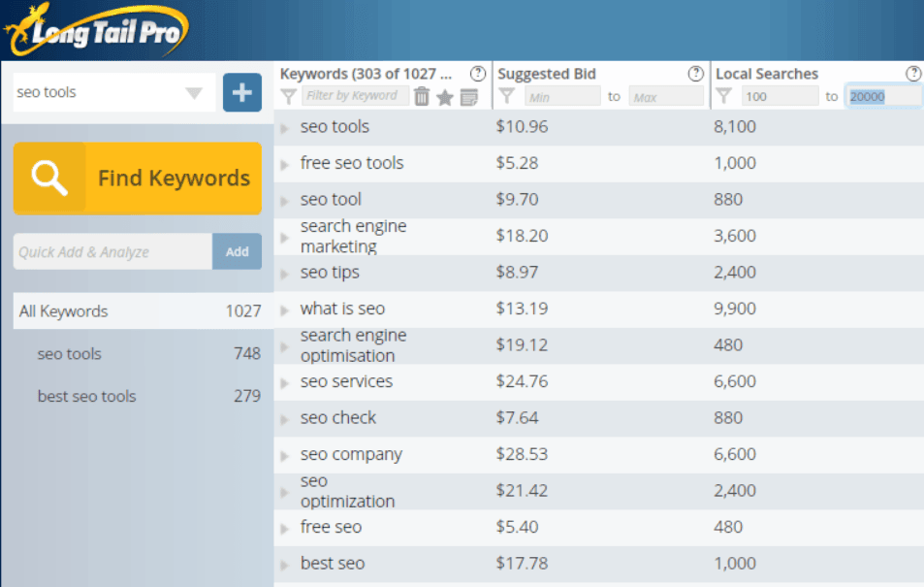Screen dimensions: 924x587
Task: Expand the search engine optimisation row
Action: click(285, 347)
